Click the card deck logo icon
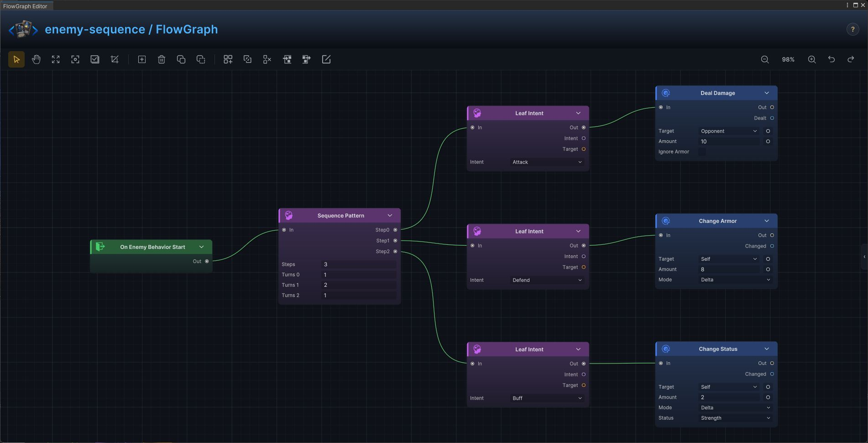This screenshot has width=868, height=443. coord(23,29)
